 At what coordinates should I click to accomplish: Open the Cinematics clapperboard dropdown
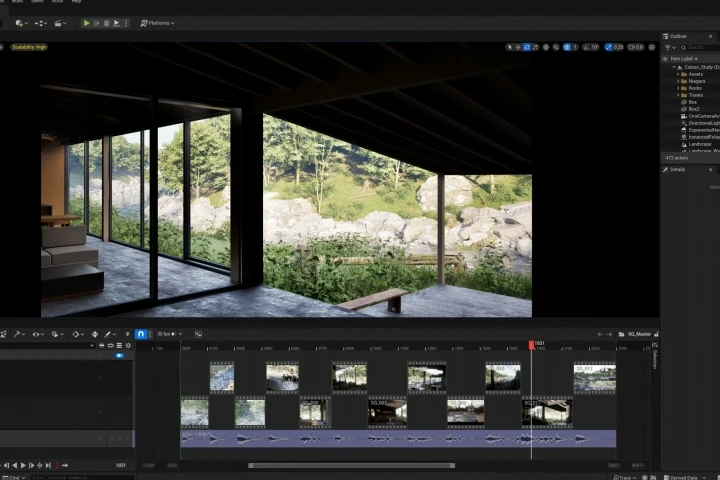[x=60, y=23]
